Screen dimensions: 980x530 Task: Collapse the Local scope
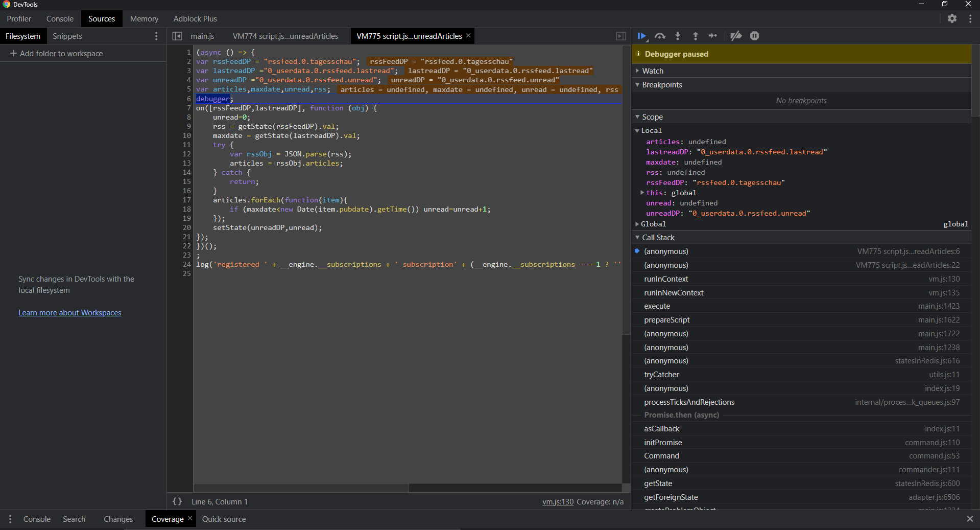pyautogui.click(x=637, y=131)
